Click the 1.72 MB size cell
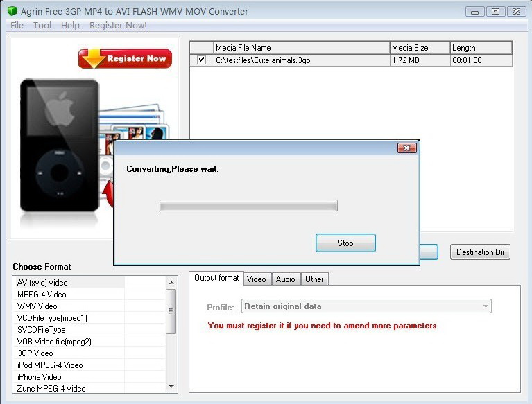 click(x=420, y=60)
